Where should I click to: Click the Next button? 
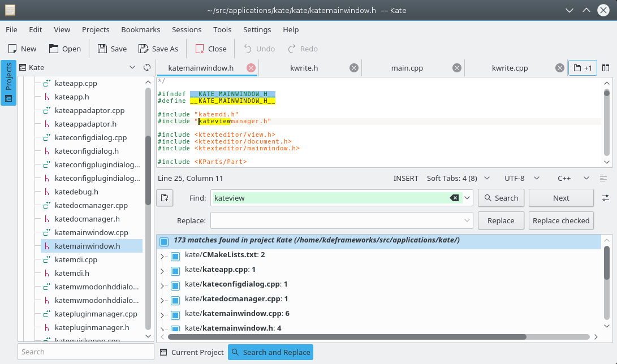click(x=561, y=198)
